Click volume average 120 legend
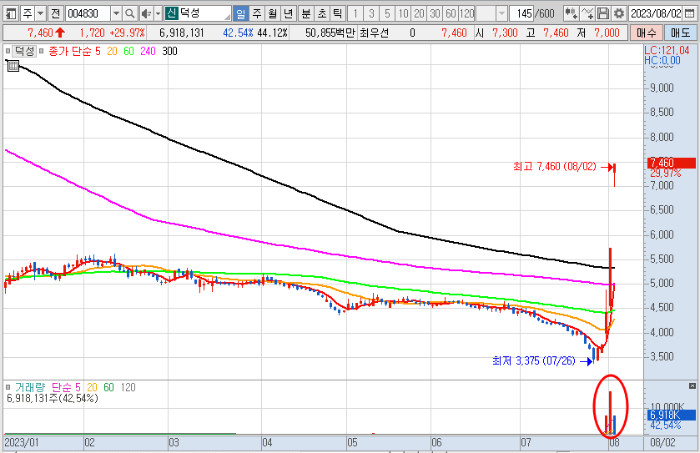This screenshot has width=700, height=453. (128, 387)
